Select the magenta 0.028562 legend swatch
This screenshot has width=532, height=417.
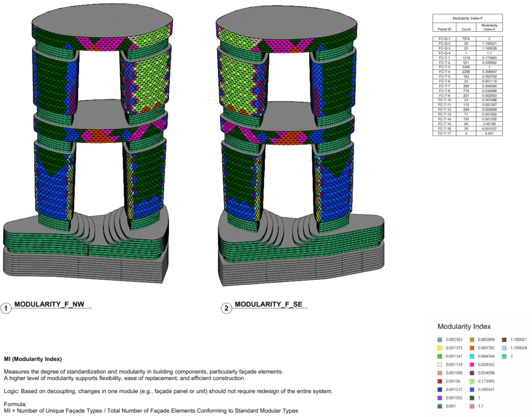click(x=472, y=364)
